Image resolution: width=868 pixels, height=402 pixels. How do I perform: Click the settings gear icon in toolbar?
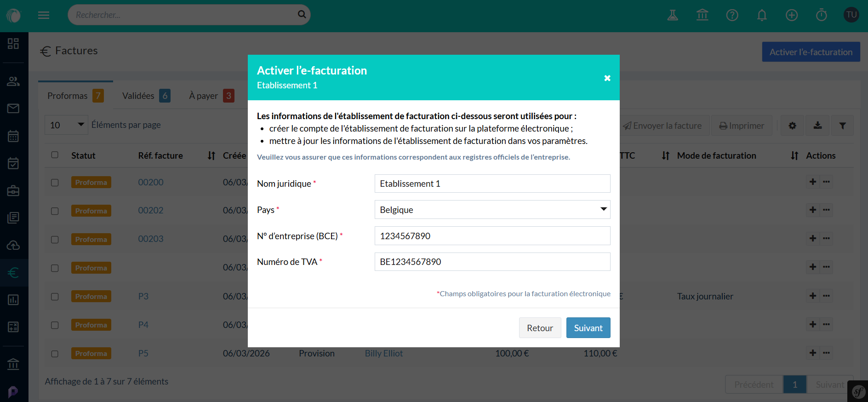point(792,126)
